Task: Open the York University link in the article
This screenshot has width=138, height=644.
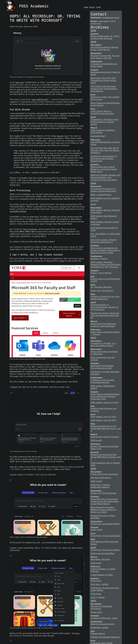Action: 30,229
